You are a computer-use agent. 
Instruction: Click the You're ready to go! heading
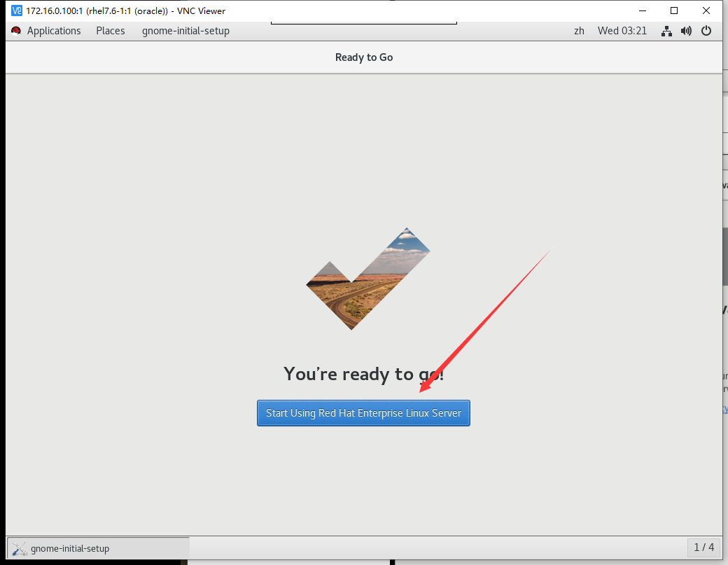coord(364,374)
